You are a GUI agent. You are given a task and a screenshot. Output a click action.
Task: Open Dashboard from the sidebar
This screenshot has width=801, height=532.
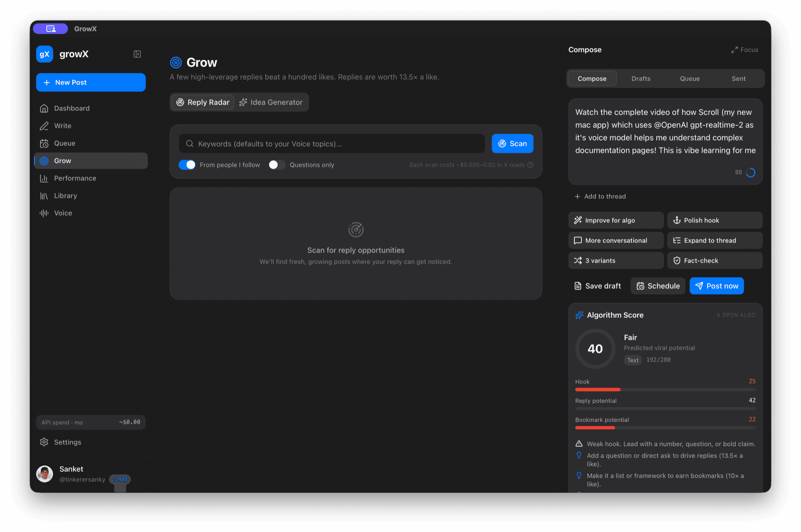tap(91, 108)
